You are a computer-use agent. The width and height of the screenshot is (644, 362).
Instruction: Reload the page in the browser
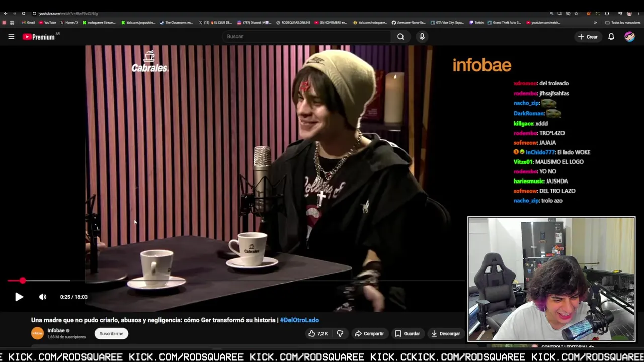tap(23, 13)
